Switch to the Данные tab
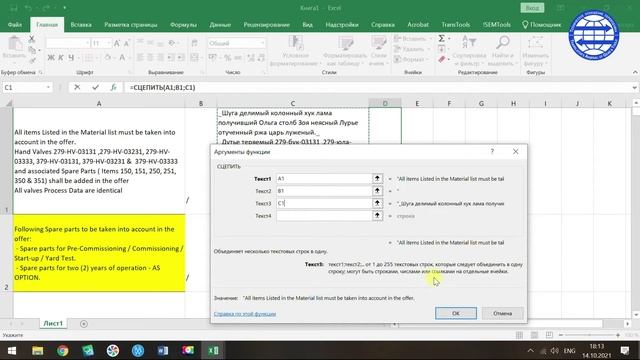 [x=220, y=24]
